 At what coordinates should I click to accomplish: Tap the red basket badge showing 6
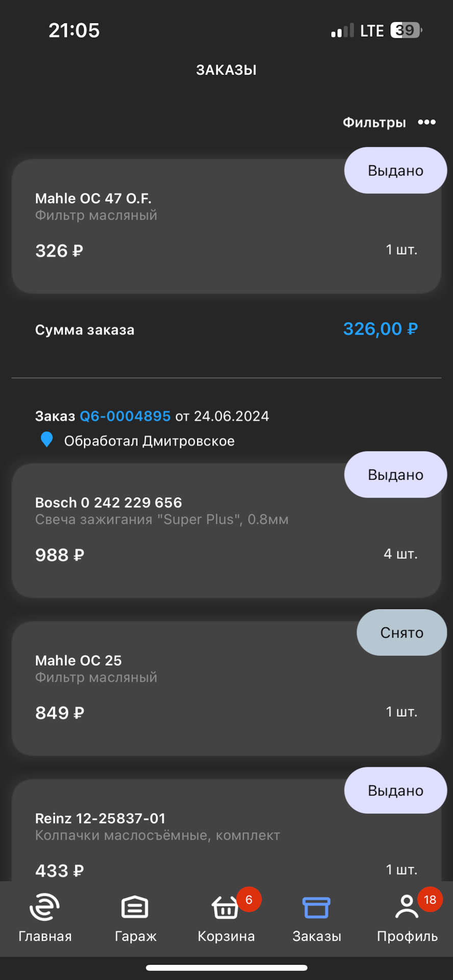pyautogui.click(x=249, y=899)
